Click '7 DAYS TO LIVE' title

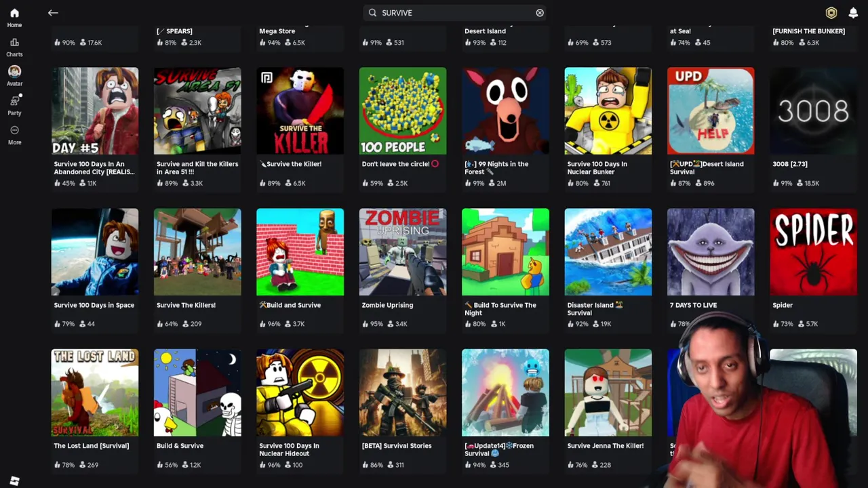(x=693, y=305)
